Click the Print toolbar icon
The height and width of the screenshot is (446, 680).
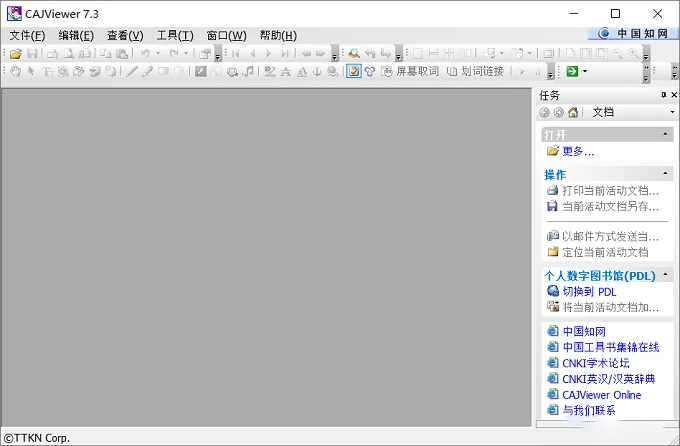[x=52, y=54]
